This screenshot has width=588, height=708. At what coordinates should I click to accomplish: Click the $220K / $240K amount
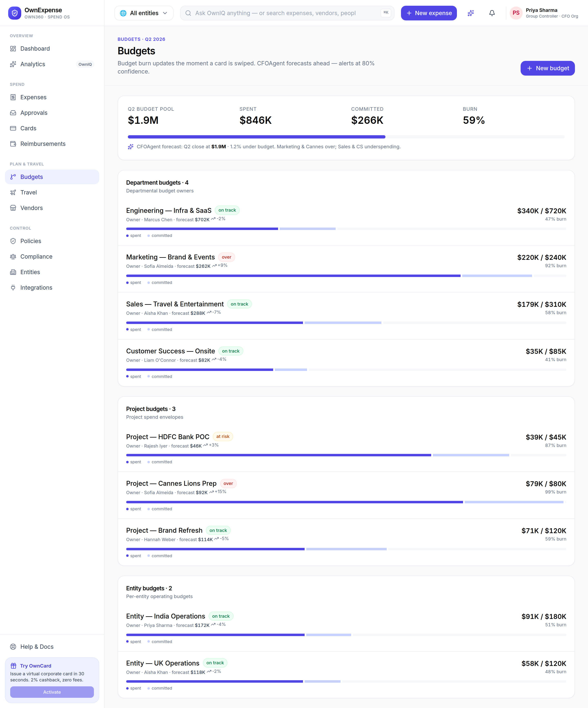541,257
